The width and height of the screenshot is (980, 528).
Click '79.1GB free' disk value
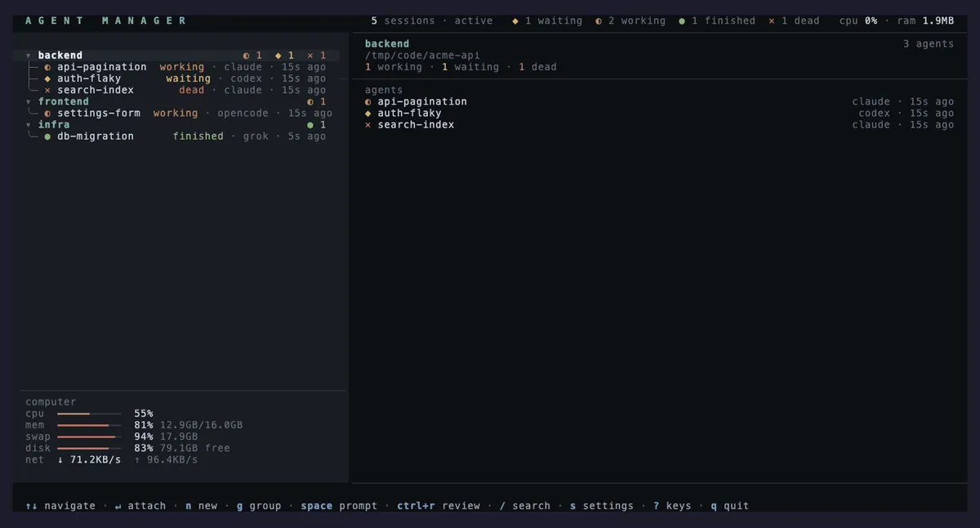point(194,448)
